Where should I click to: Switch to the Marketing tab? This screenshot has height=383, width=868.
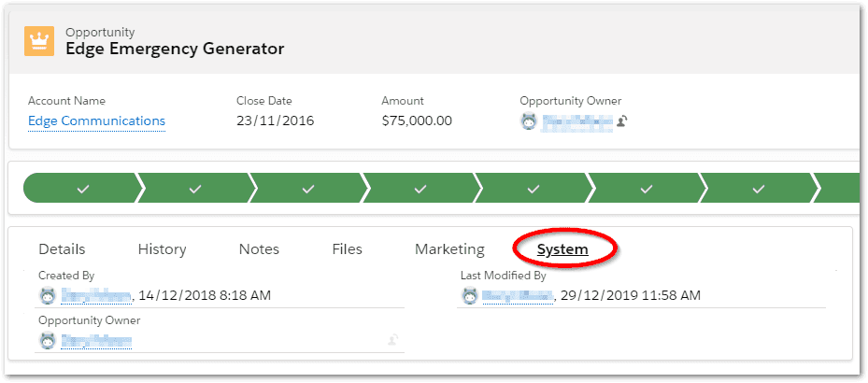[449, 249]
